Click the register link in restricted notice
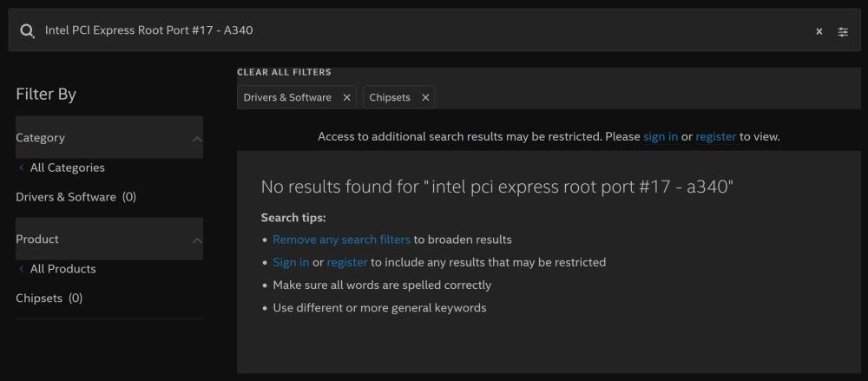This screenshot has height=381, width=868. [715, 137]
